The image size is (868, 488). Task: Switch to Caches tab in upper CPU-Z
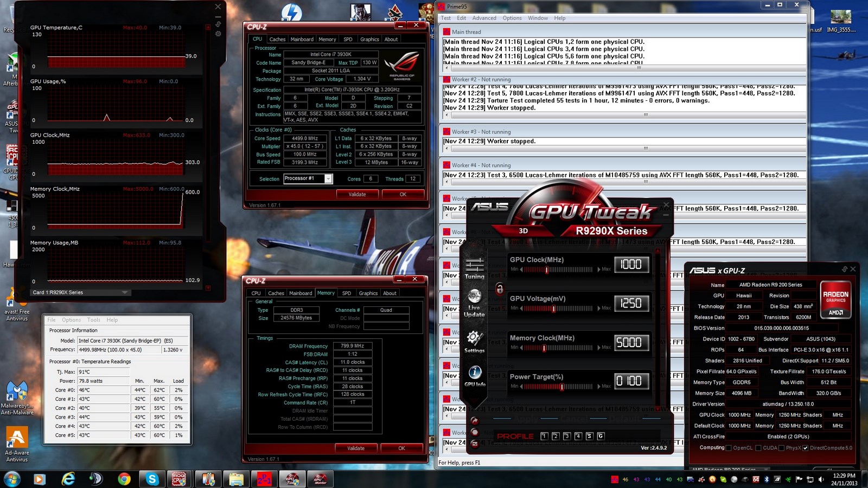click(277, 39)
